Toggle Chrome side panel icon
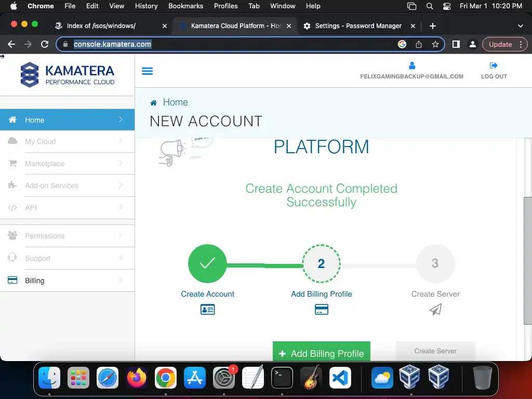 click(456, 44)
